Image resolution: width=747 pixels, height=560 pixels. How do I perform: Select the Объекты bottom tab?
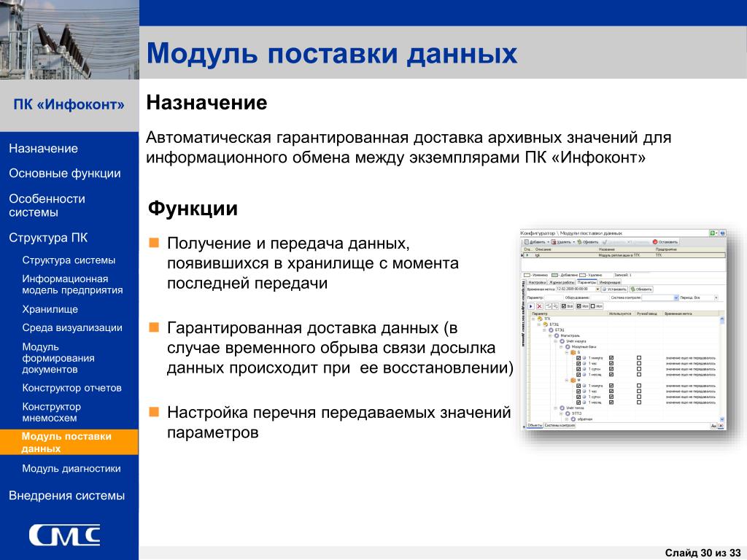pos(535,425)
